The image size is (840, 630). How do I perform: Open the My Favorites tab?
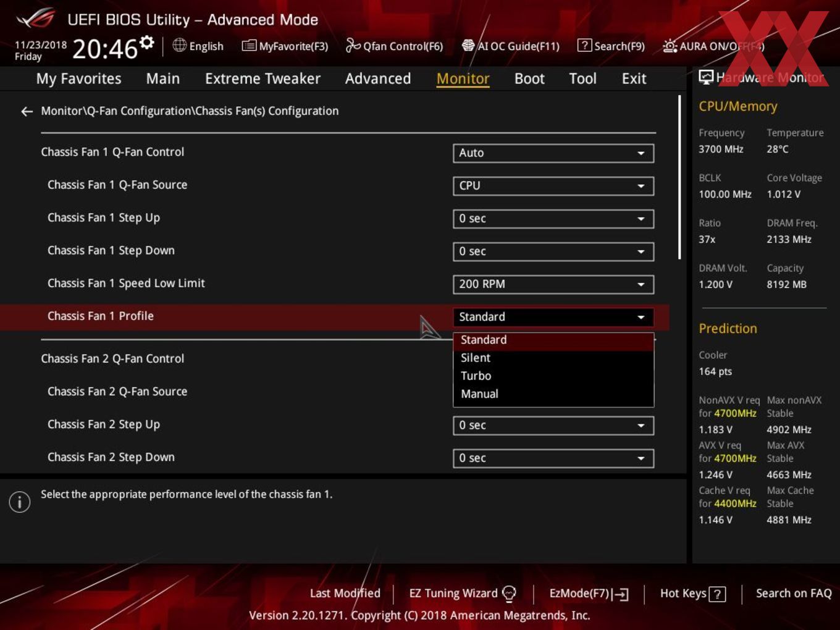78,78
